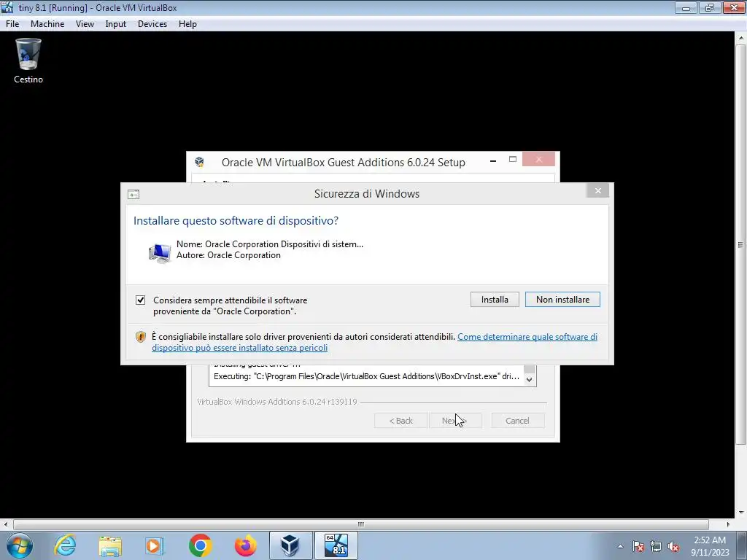Click Cancel in Guest Additions setup

517,421
